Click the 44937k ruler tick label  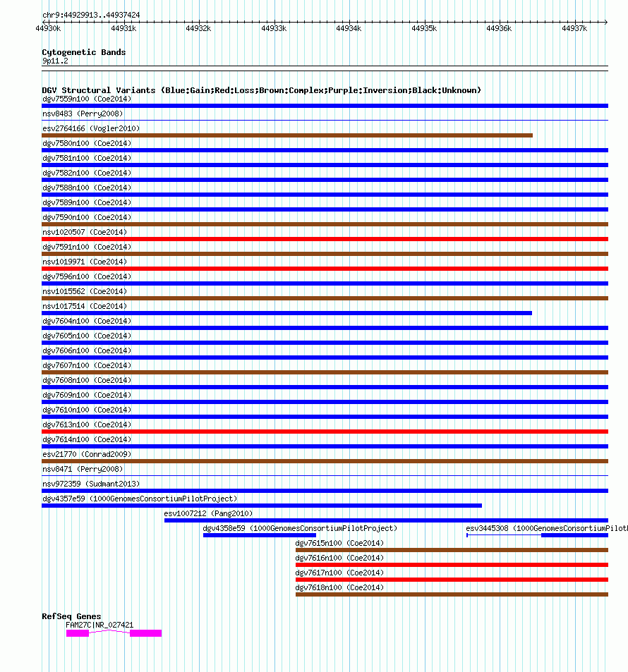(x=574, y=28)
